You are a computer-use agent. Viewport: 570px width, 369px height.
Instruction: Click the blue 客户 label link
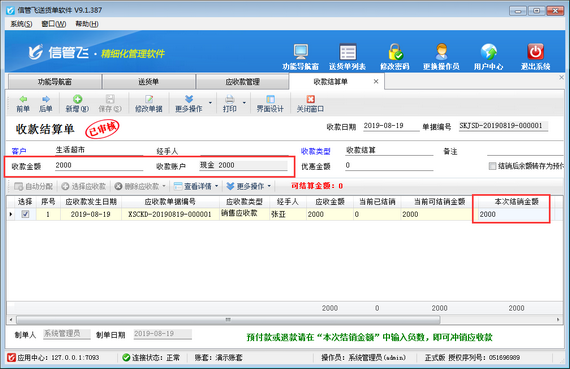[x=19, y=151]
